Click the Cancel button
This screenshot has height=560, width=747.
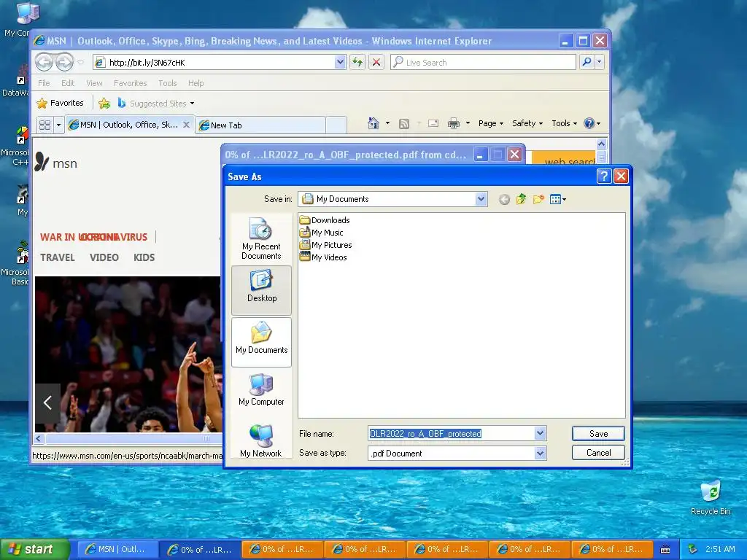598,452
